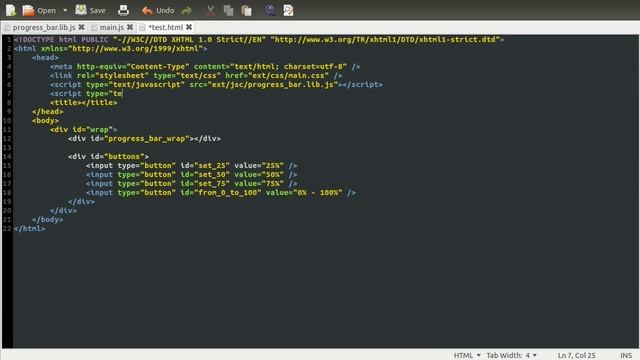Click the empty title tag line
The height and width of the screenshot is (360, 640).
click(x=84, y=102)
